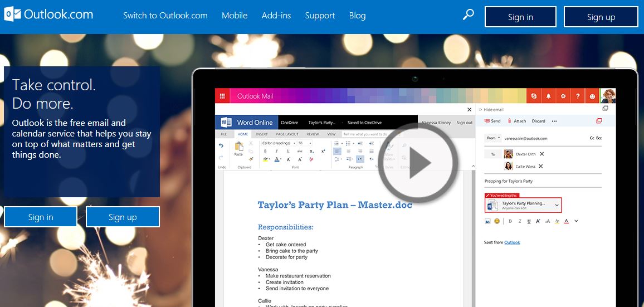
Task: Open the From address dropdown
Action: click(x=493, y=138)
